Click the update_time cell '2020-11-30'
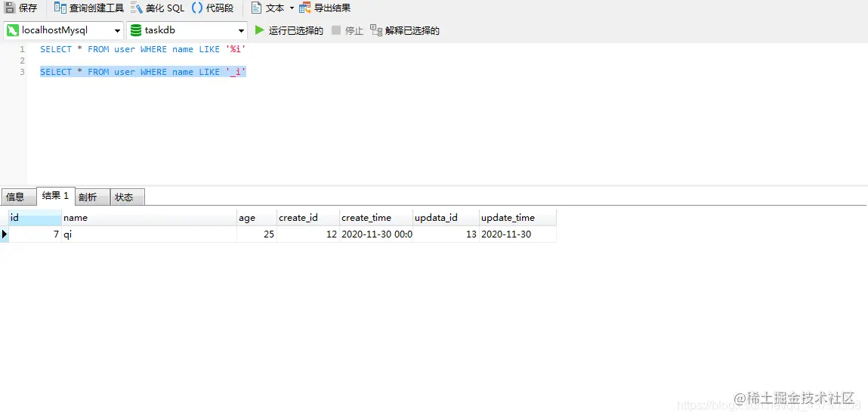This screenshot has height=419, width=868. [x=518, y=234]
